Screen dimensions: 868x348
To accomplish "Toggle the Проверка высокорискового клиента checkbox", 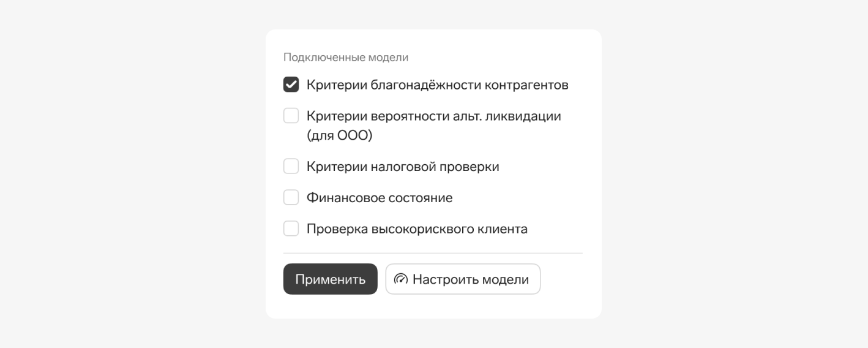I will click(x=291, y=229).
